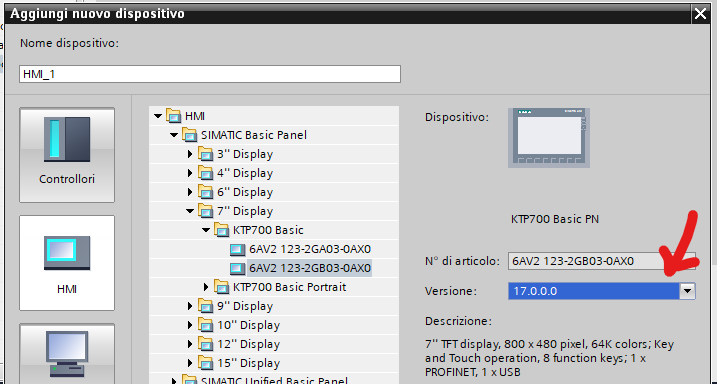
Task: Expand the 9'' Display folder
Action: [x=190, y=306]
